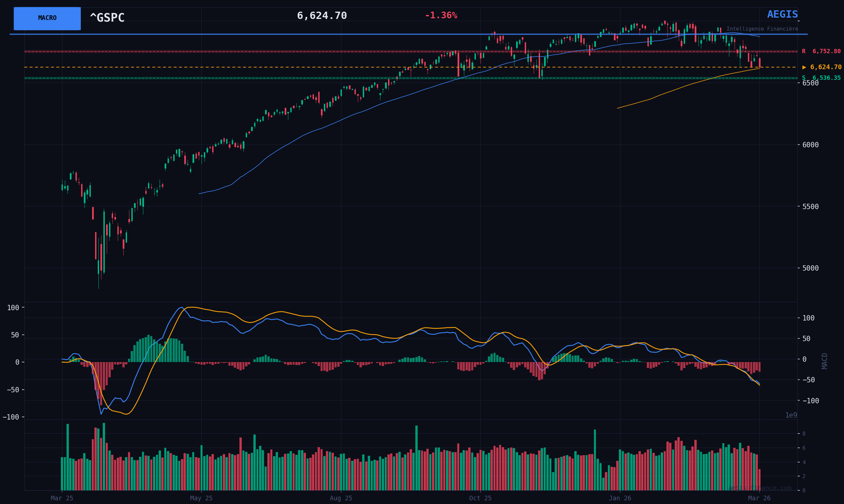Select the Mar 25 date label
The height and width of the screenshot is (504, 844).
[62, 498]
